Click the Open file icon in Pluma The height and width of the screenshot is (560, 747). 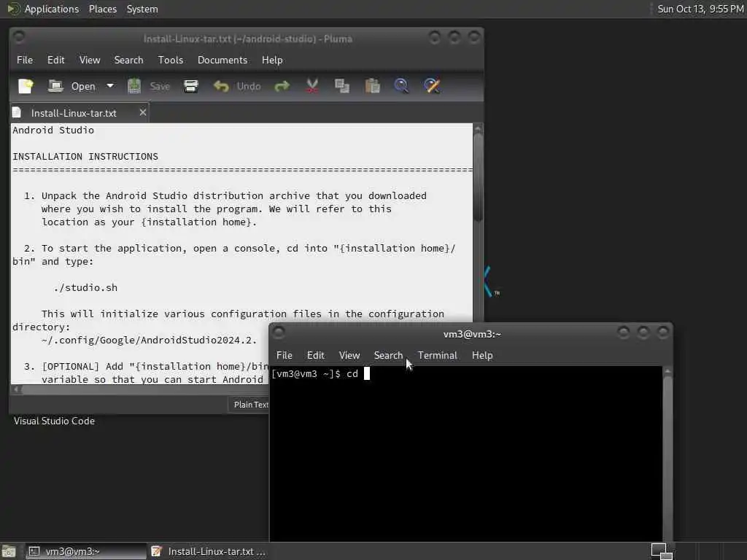click(x=55, y=86)
